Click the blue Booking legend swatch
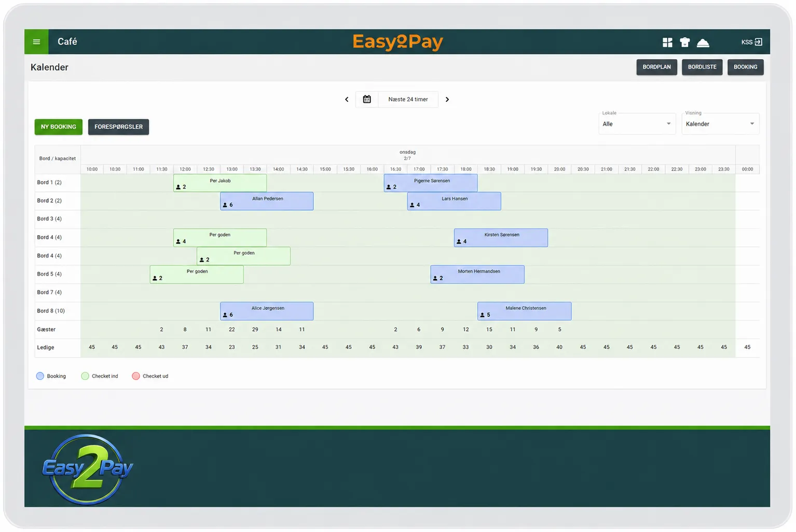 (x=40, y=376)
